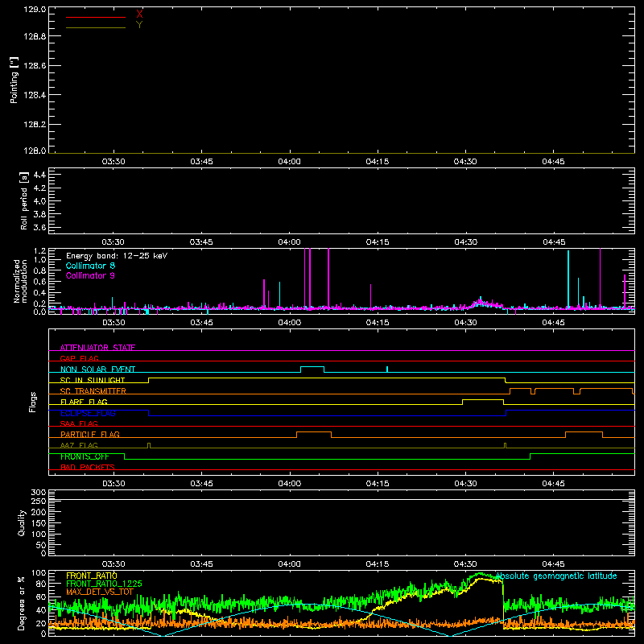Click the Collimator 8 legend label

[90, 266]
